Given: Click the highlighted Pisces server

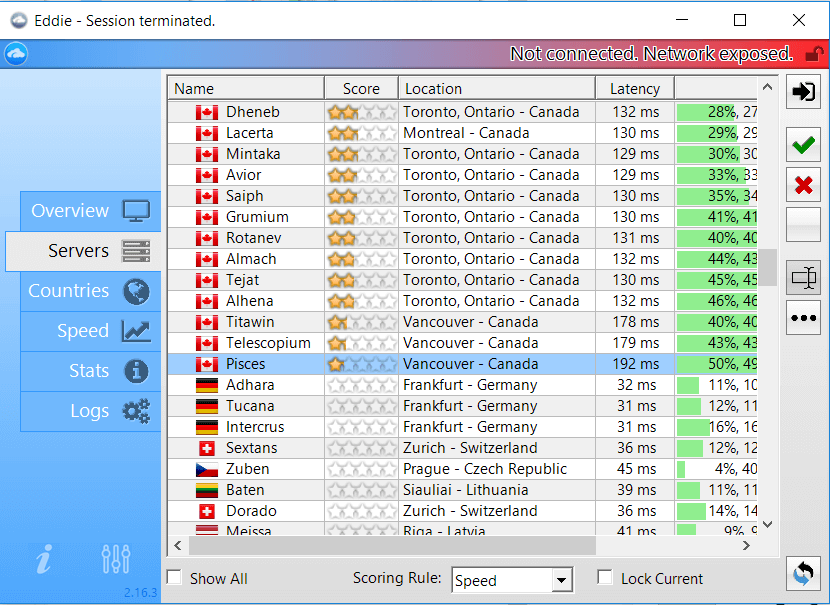Looking at the screenshot, I should [x=463, y=364].
